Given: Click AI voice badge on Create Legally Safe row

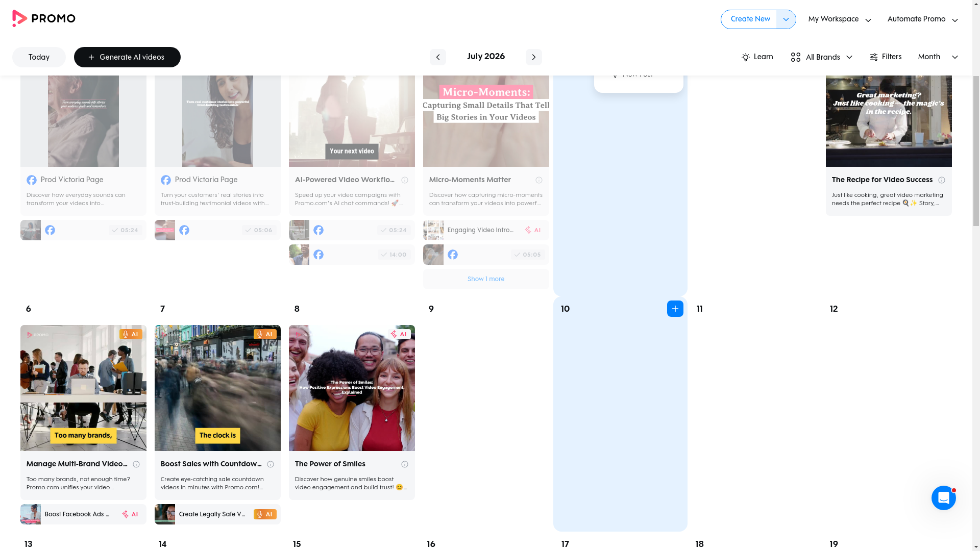Looking at the screenshot, I should (265, 514).
